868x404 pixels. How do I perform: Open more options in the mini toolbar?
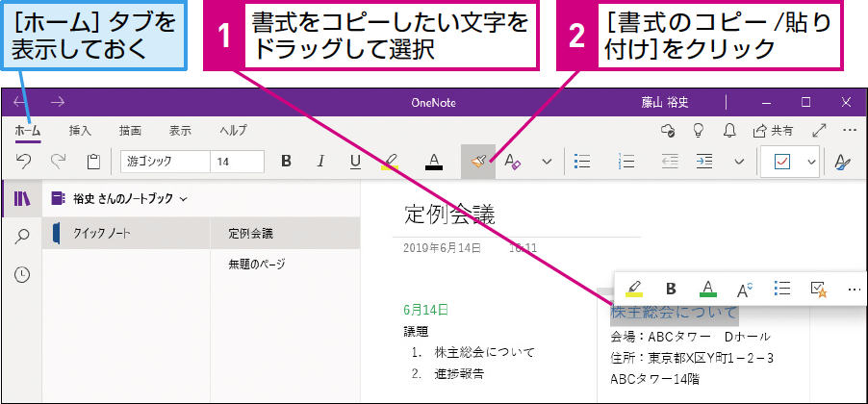click(x=855, y=289)
